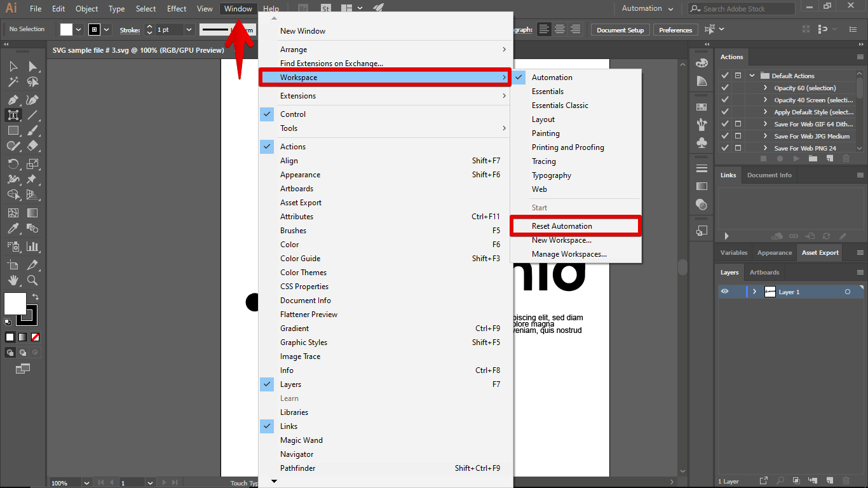Select the Eyedropper tool in toolbar

pos(13,229)
